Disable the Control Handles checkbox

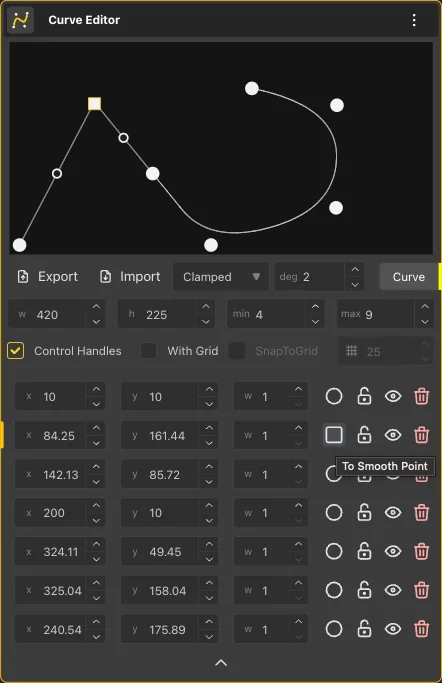coord(16,351)
